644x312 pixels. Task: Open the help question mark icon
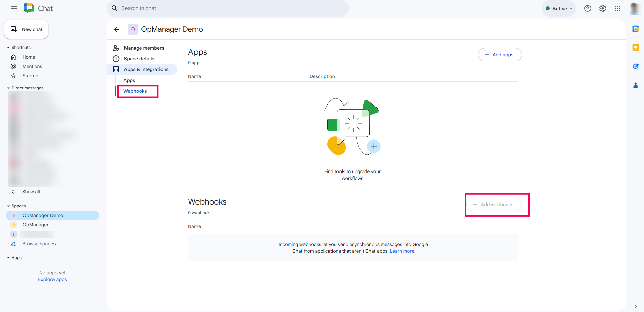tap(588, 8)
